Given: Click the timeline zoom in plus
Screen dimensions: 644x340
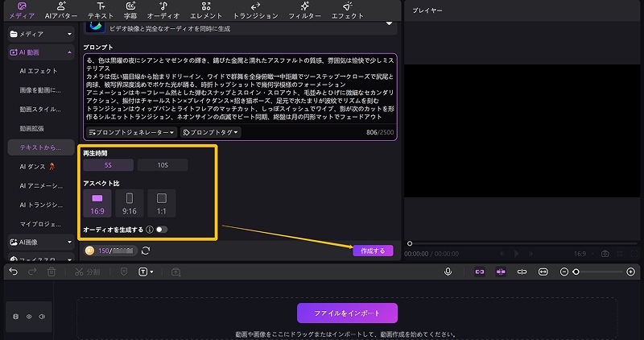Looking at the screenshot, I should (631, 272).
